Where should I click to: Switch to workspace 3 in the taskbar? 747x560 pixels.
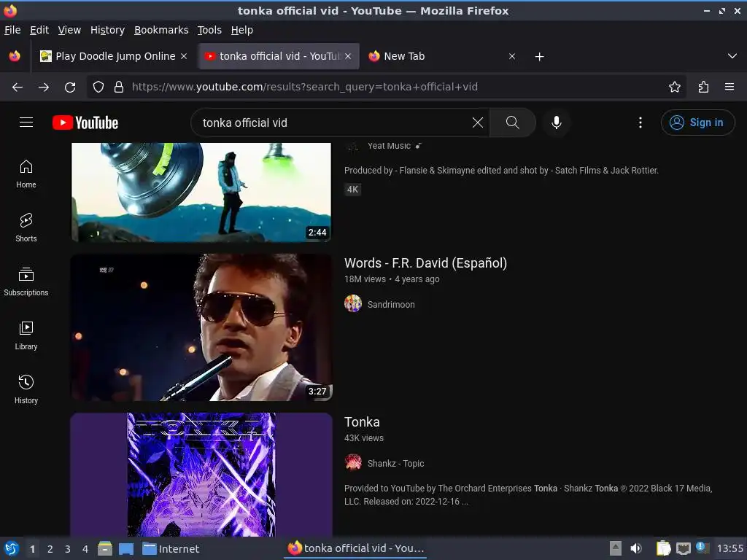pyautogui.click(x=68, y=549)
